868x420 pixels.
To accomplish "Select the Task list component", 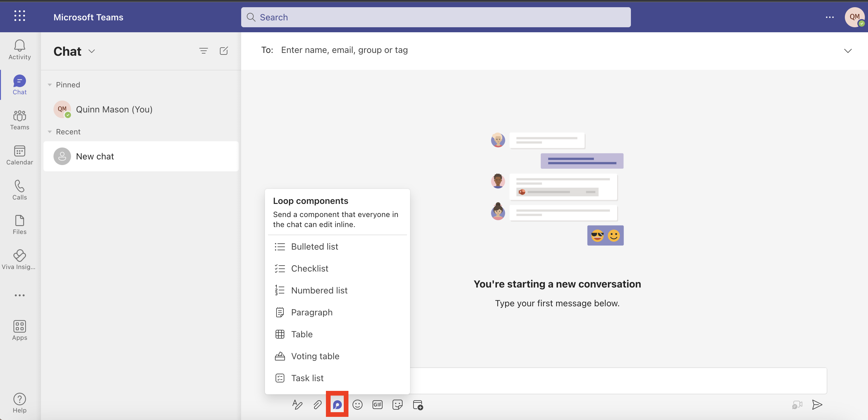I will (x=307, y=377).
